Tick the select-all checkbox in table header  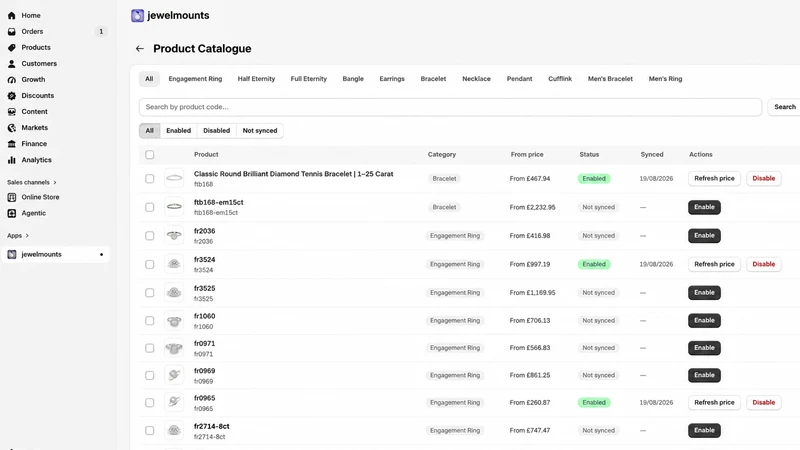(x=149, y=155)
